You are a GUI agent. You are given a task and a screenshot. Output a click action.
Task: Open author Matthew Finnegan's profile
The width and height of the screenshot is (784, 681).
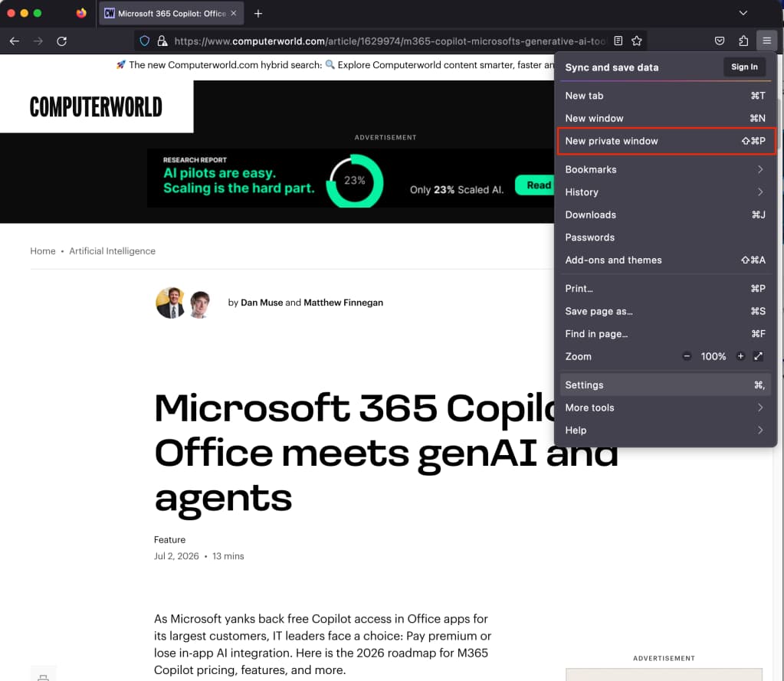pyautogui.click(x=343, y=303)
